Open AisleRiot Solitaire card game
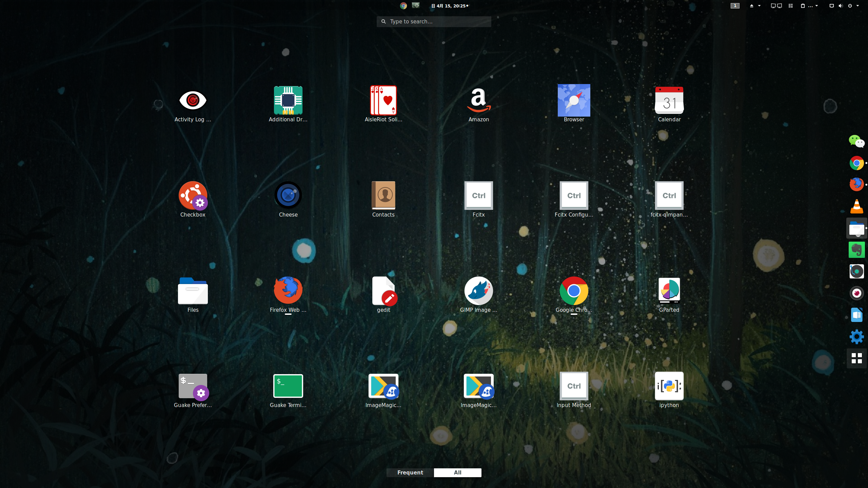Screen dimensions: 868x488 point(383,104)
